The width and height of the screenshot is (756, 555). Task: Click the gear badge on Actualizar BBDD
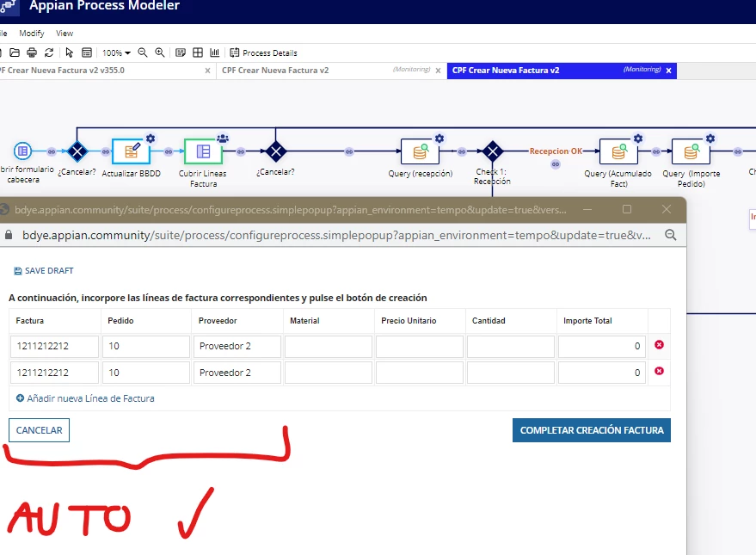click(151, 139)
